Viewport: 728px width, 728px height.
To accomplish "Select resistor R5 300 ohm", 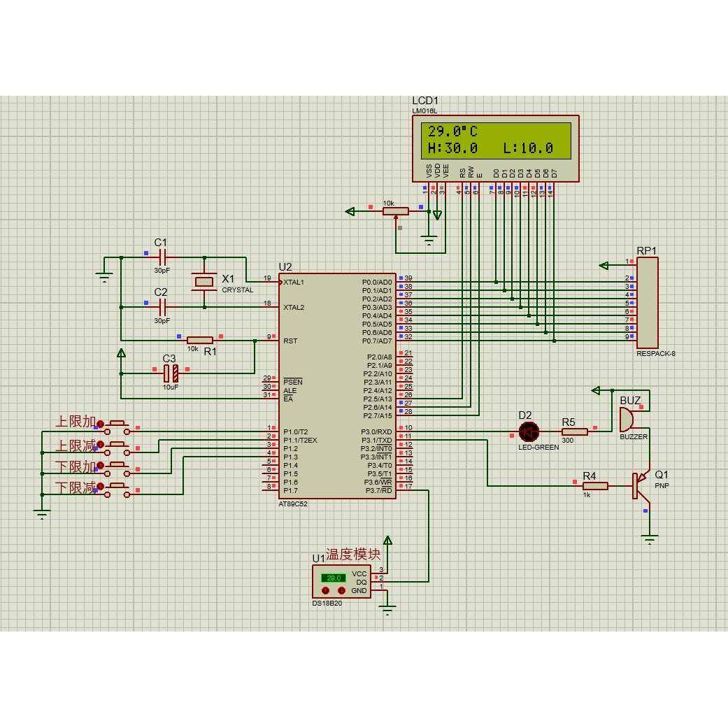I will 575,431.
